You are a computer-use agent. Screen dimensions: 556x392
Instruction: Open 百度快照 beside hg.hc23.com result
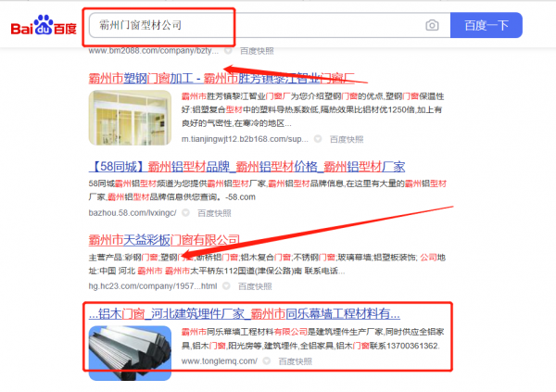pos(255,286)
